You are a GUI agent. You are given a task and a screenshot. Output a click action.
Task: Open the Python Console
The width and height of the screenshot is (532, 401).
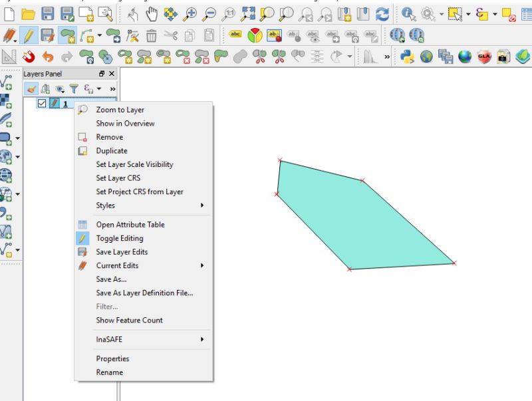pyautogui.click(x=407, y=58)
